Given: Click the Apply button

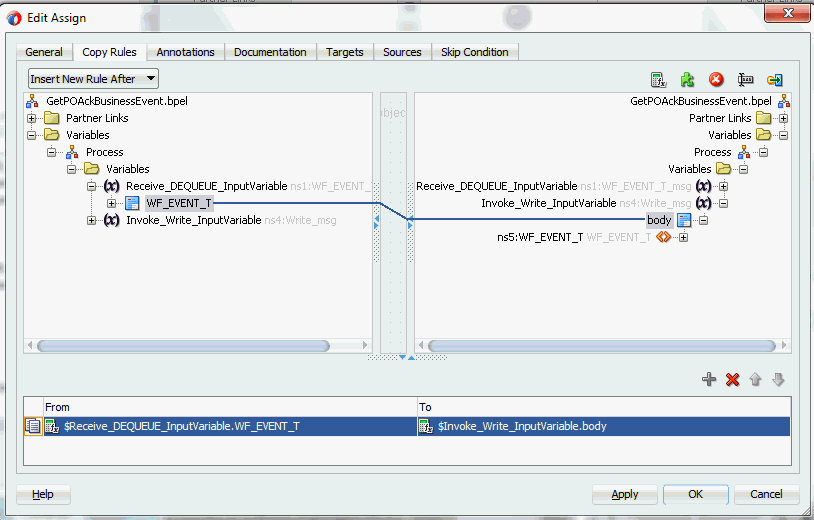Looking at the screenshot, I should tap(625, 495).
